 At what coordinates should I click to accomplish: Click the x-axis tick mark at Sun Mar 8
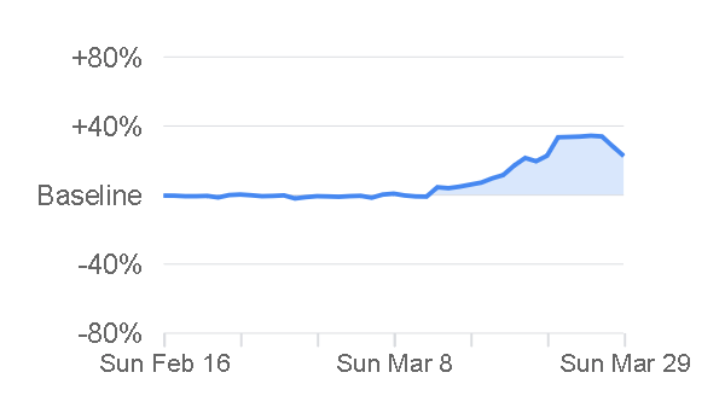click(x=395, y=340)
